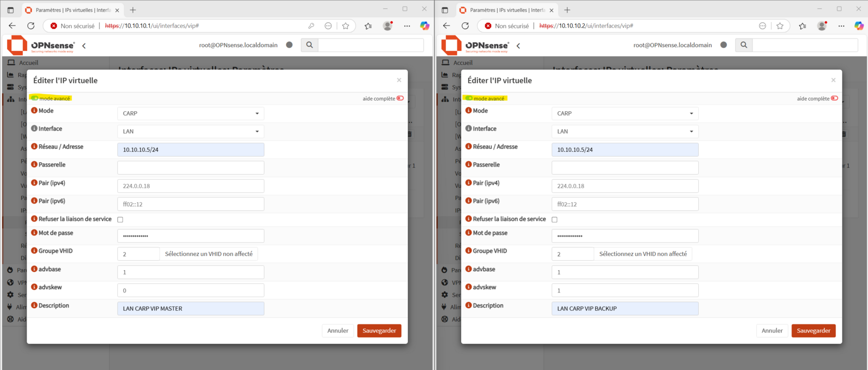Open the Mode dropdown (CARP) in the left dialog

pos(190,113)
